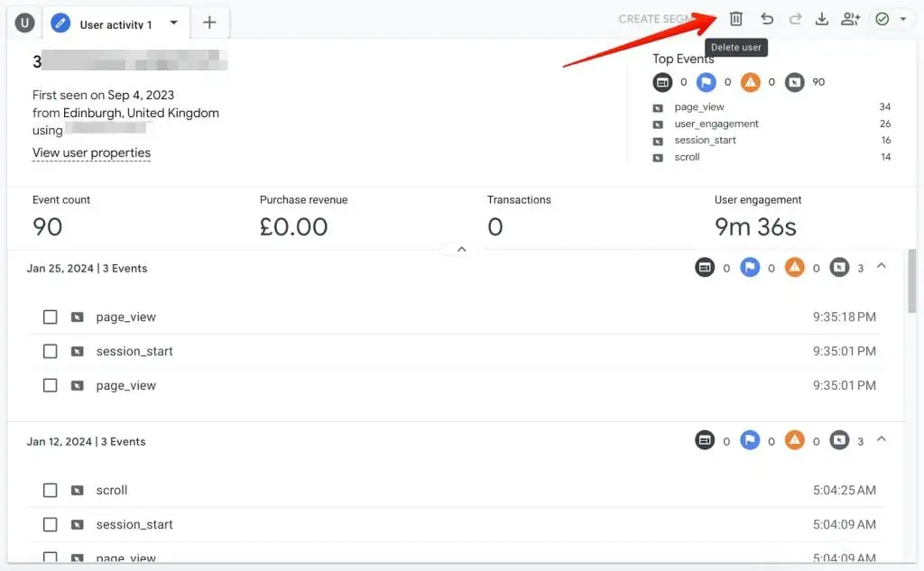The height and width of the screenshot is (571, 924).
Task: Collapse the Jan 25, 2024 events group
Action: pyautogui.click(x=882, y=266)
